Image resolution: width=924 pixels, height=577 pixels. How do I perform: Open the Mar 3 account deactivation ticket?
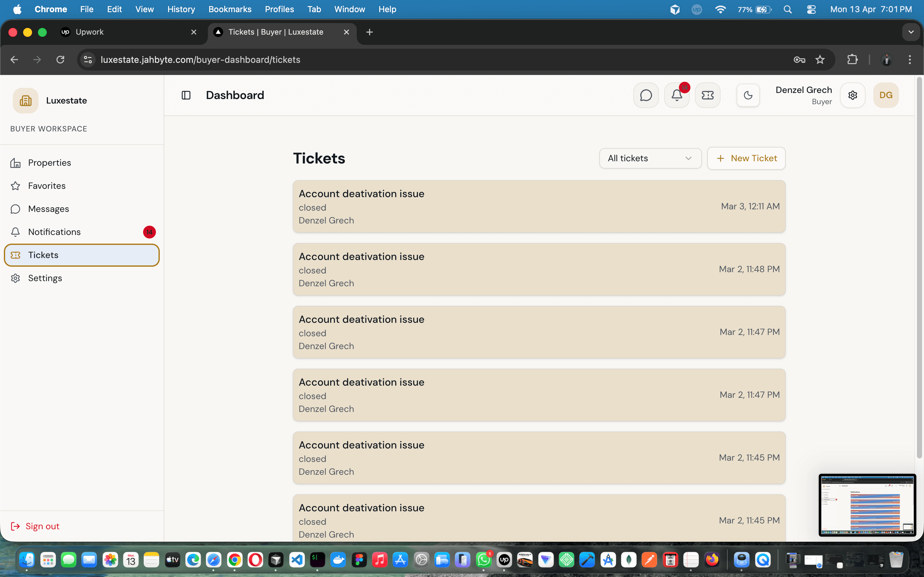pos(538,206)
